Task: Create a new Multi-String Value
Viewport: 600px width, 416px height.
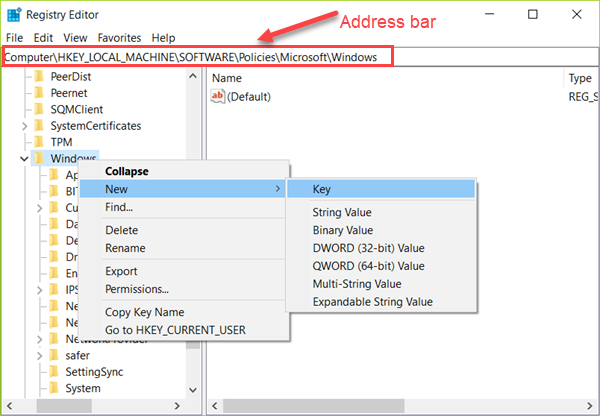Action: 381,284
